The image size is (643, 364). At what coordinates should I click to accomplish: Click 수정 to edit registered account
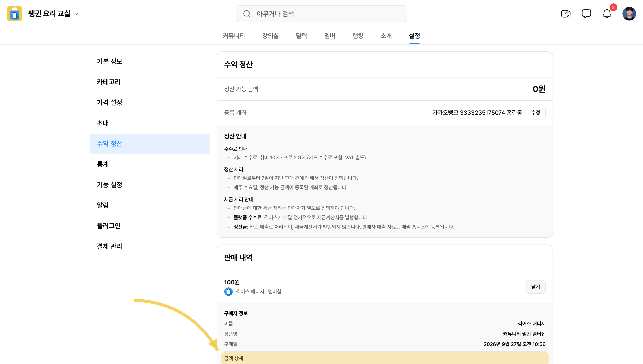click(535, 112)
